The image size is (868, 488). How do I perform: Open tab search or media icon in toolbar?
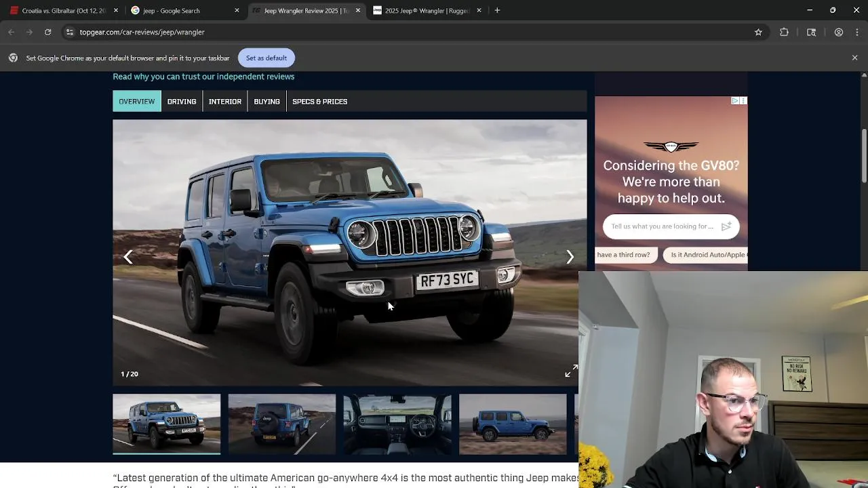point(811,32)
